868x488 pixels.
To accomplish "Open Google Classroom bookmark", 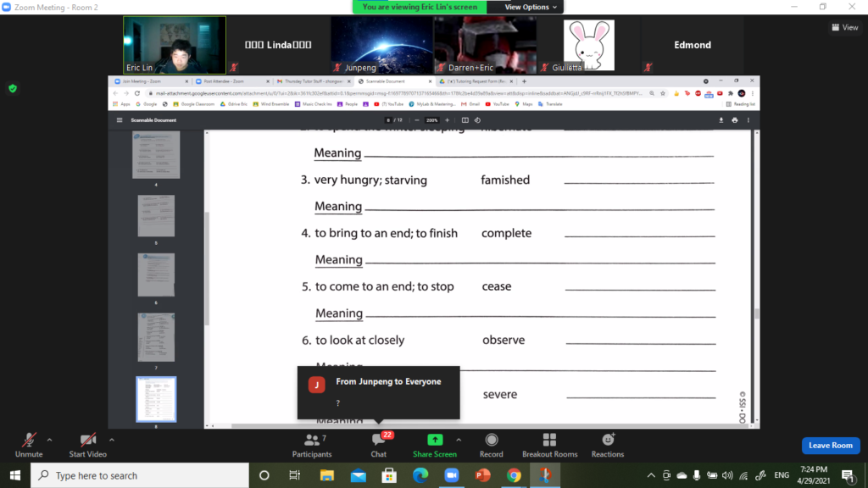I will point(194,104).
